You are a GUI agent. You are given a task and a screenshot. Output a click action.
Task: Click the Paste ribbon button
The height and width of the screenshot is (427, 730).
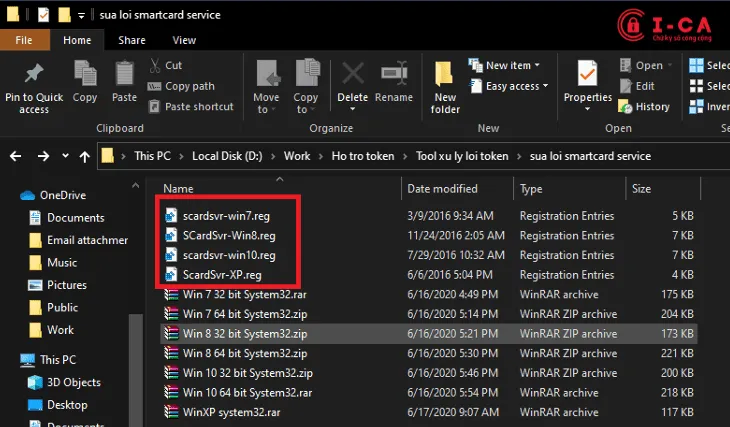point(124,81)
